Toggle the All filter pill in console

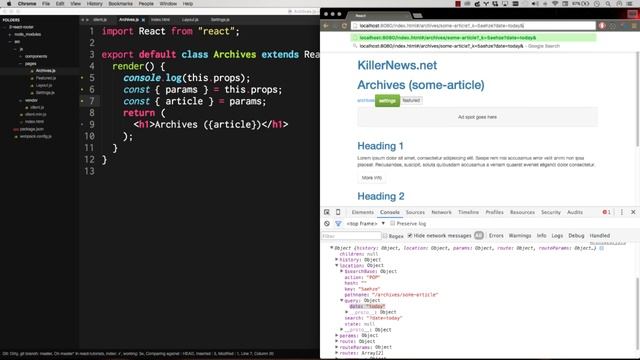click(479, 236)
